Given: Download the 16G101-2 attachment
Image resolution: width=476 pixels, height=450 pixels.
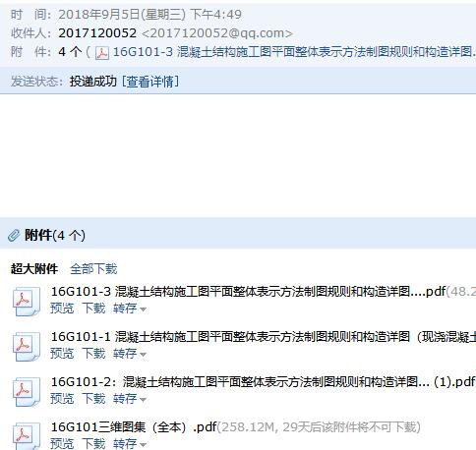Looking at the screenshot, I should 93,399.
